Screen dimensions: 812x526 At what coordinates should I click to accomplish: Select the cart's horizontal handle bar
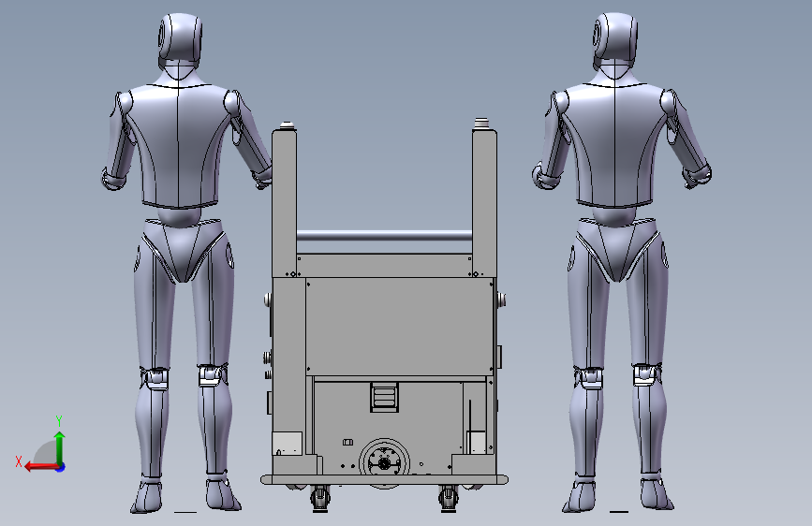click(384, 236)
